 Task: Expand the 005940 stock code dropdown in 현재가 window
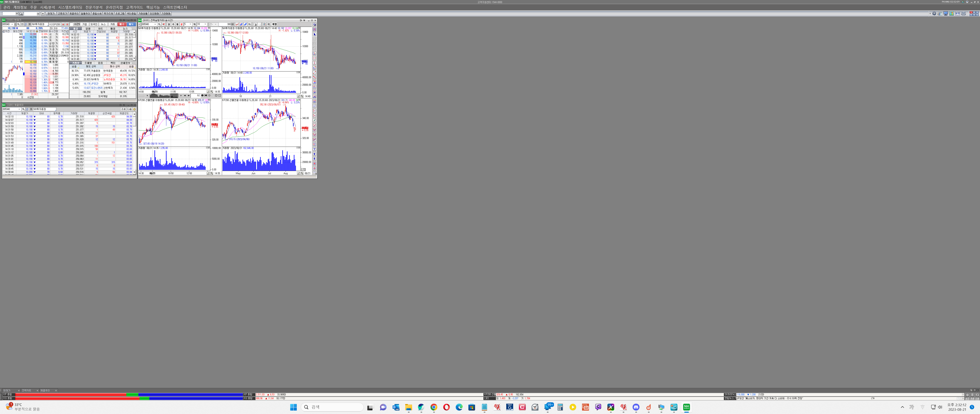pyautogui.click(x=12, y=24)
